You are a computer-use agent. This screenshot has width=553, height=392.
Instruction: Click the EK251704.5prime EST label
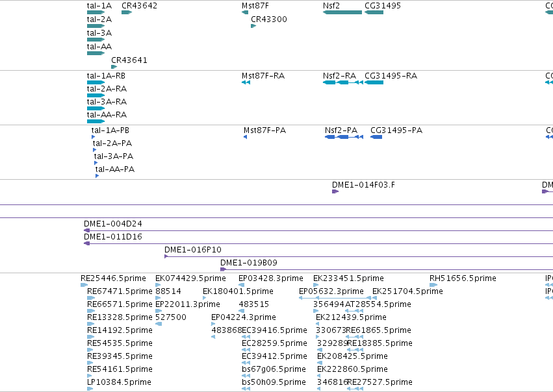(407, 291)
